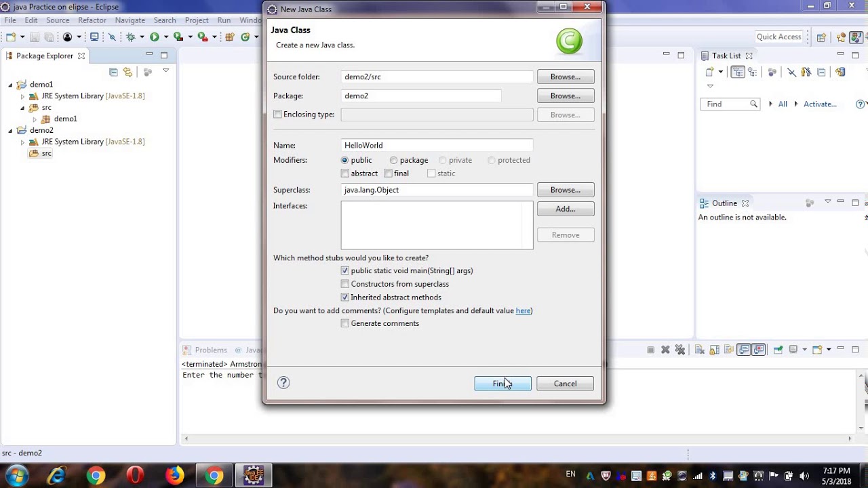
Task: Switch to Java EE perspective icon
Action: tap(841, 37)
